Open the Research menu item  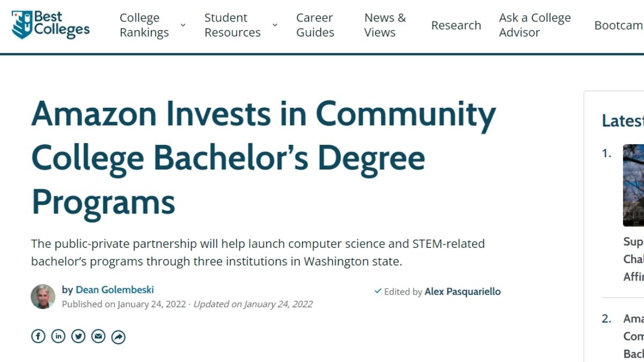(x=456, y=25)
